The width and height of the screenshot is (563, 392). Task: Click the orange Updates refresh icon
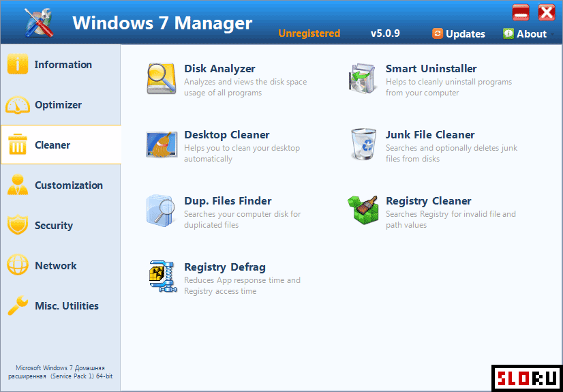click(x=438, y=33)
